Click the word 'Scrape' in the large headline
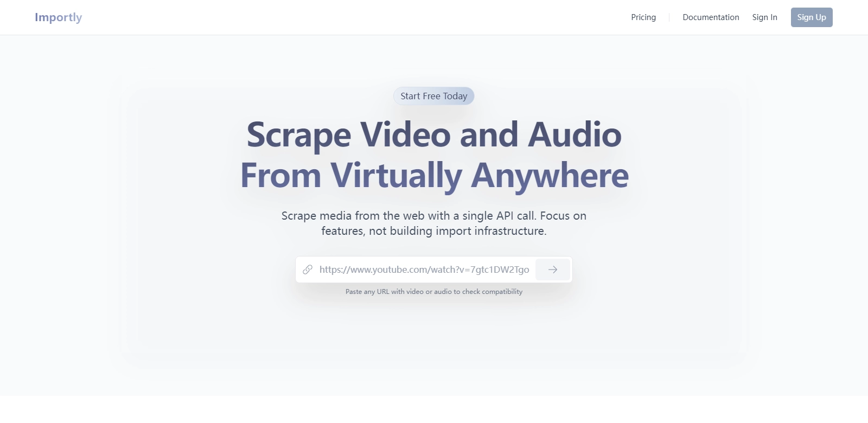The image size is (868, 423). pyautogui.click(x=299, y=134)
